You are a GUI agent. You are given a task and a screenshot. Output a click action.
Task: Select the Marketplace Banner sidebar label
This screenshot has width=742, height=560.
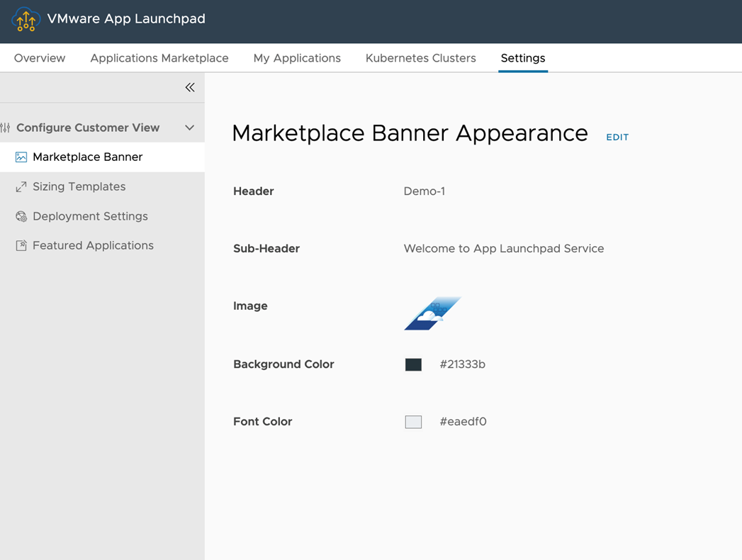point(88,157)
